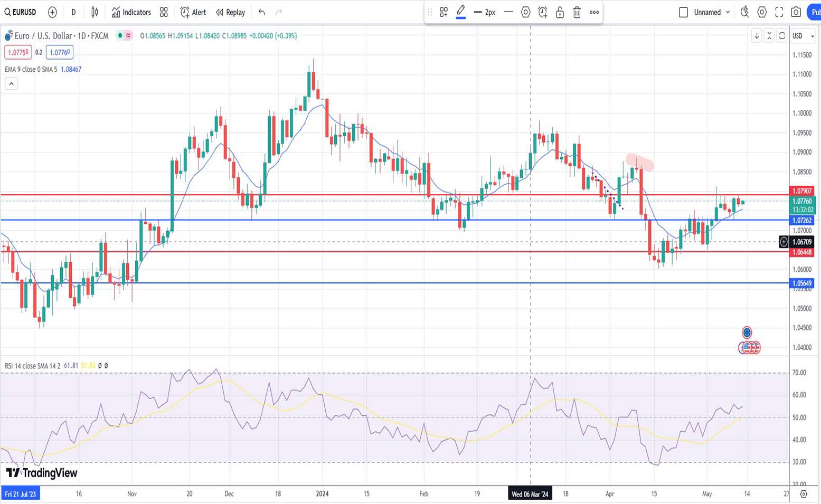Toggle the drawing lock icon
Screen dimensions: 821x504
pos(560,12)
